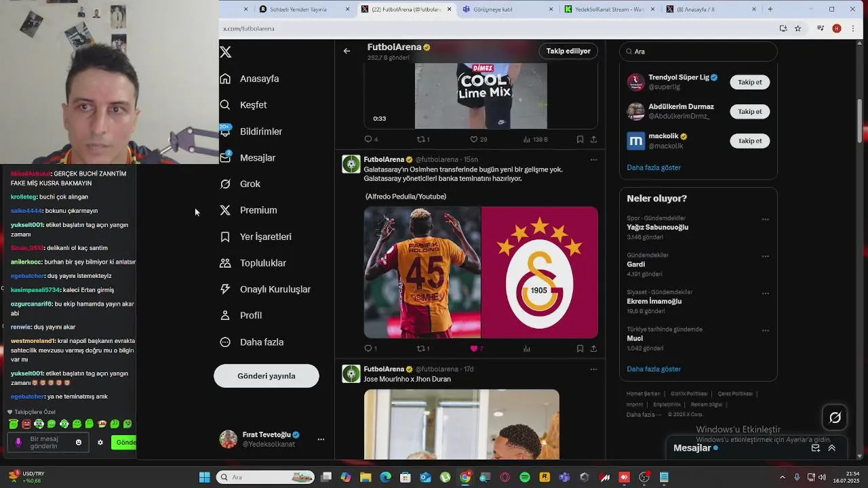Open more options on the Jose Mourinho post
The height and width of the screenshot is (488, 868).
593,369
